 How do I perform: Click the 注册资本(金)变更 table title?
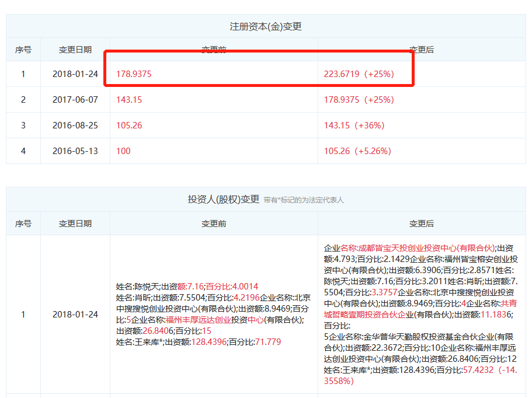click(266, 26)
